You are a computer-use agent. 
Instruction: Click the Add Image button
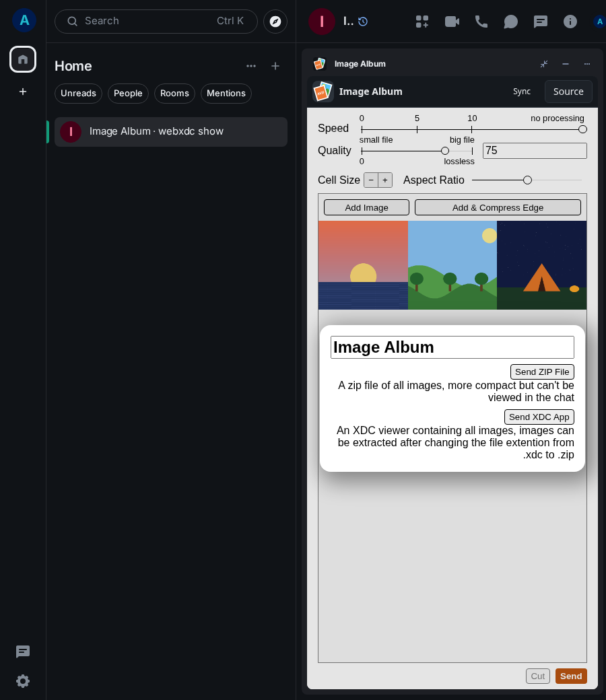pos(367,207)
